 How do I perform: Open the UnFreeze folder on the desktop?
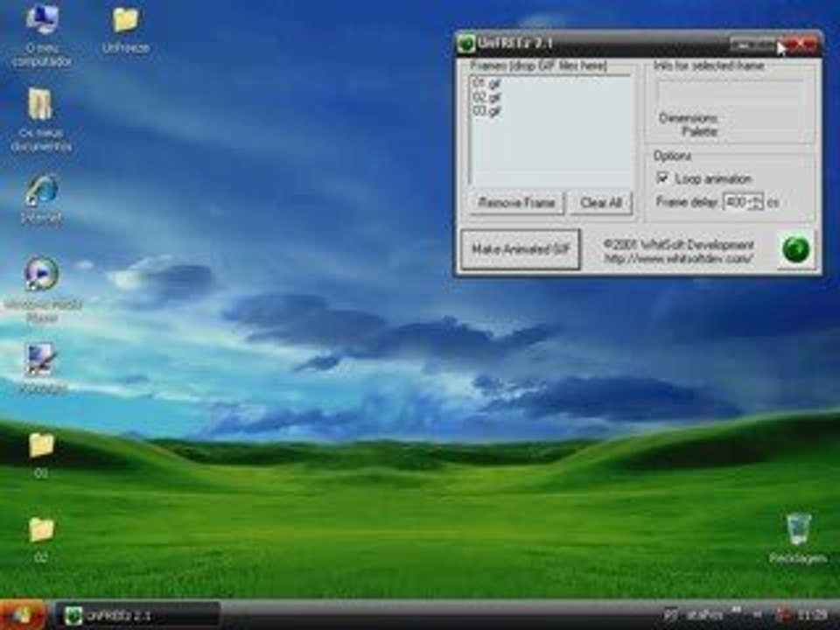pos(125,21)
